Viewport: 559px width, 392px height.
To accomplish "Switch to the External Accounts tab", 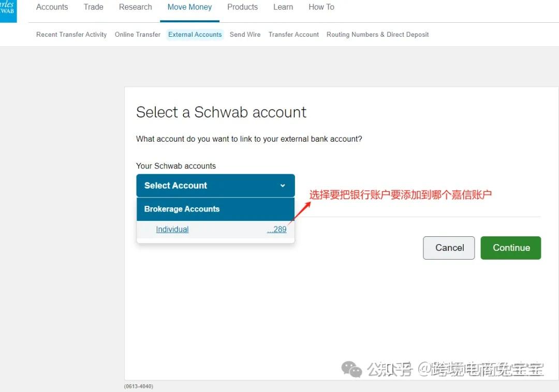I will (x=195, y=34).
